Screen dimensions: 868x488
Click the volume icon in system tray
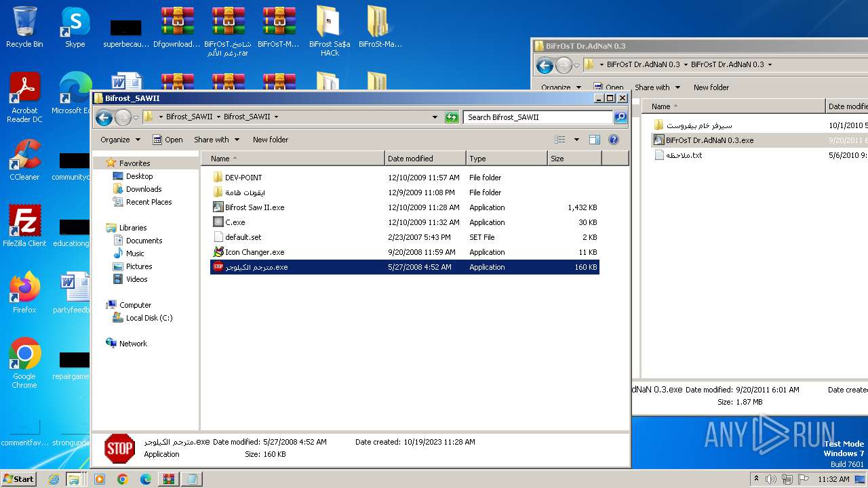click(771, 479)
